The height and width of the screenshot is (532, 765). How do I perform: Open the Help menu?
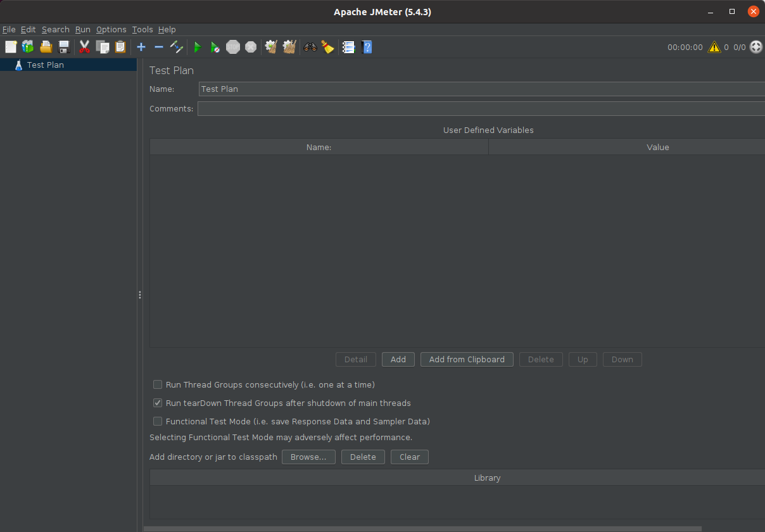tap(167, 29)
